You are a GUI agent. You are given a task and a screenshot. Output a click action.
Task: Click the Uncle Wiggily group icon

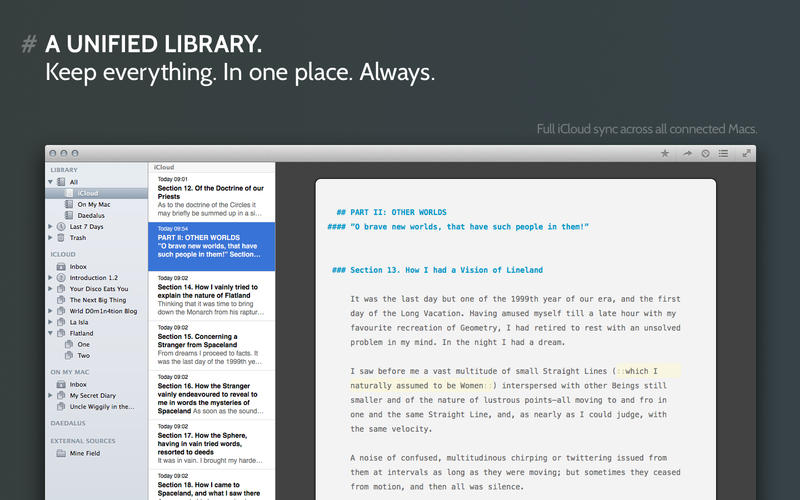61,407
